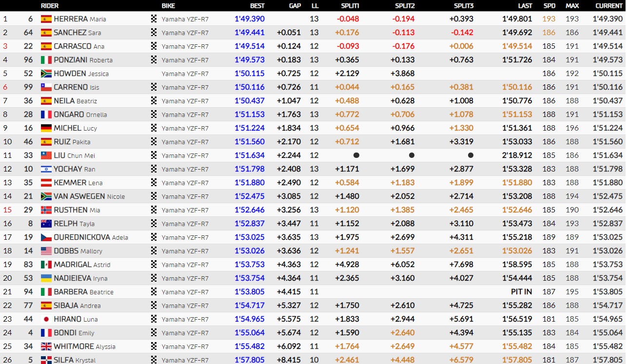Click the Taiwan flag beside LIU Chun Mei
Screen dimensions: 627x364
tap(46, 155)
